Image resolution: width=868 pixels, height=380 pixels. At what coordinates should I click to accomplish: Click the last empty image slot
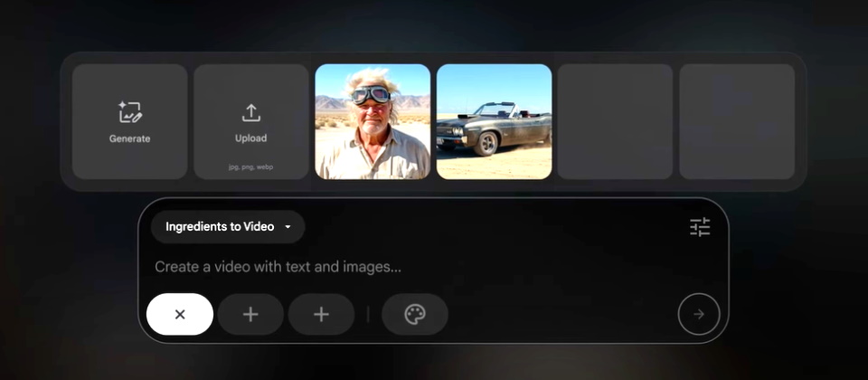(737, 121)
